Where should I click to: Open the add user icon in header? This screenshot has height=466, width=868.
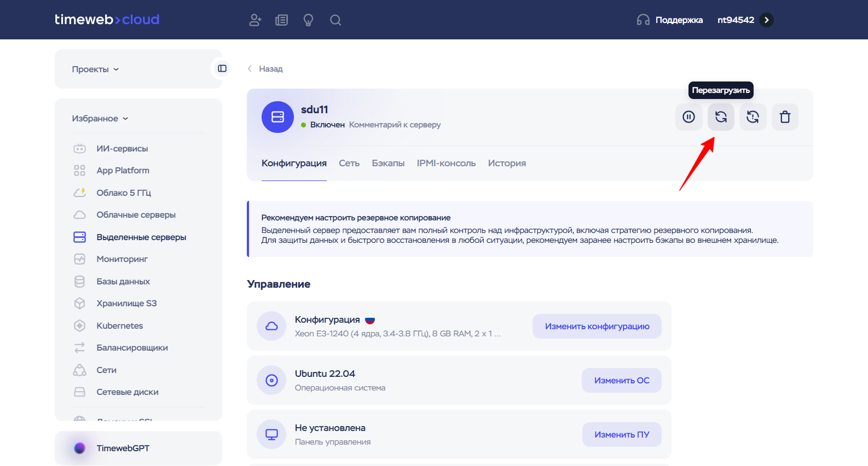pyautogui.click(x=255, y=20)
